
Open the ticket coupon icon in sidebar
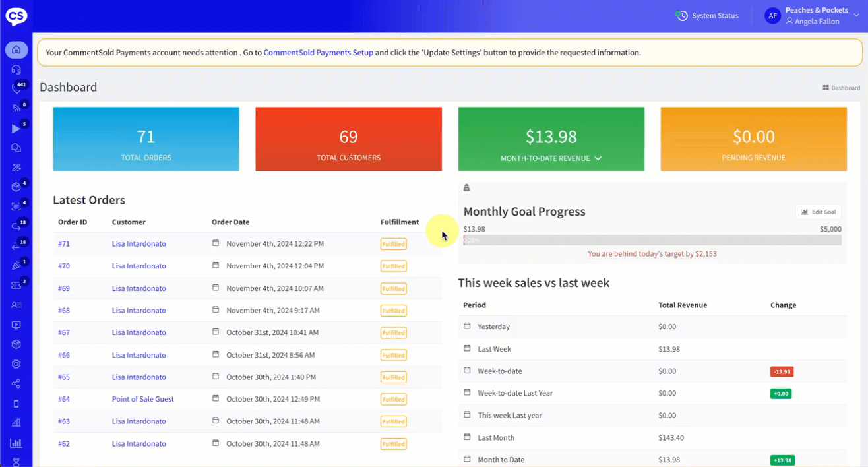pyautogui.click(x=16, y=285)
